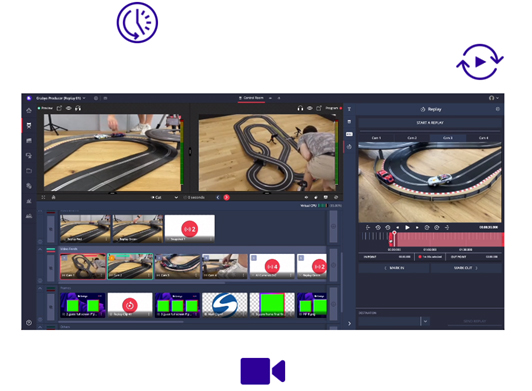
Task: Open the Destination dropdown arrow
Action: coord(425,321)
